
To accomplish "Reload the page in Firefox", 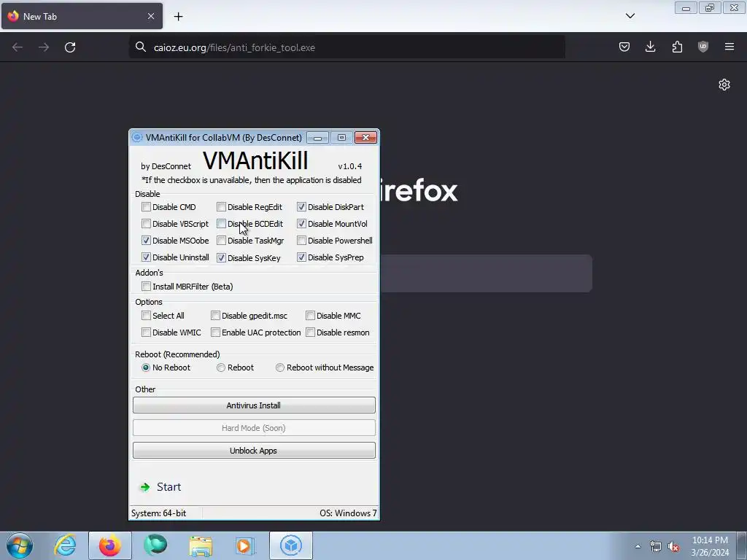I will [70, 47].
